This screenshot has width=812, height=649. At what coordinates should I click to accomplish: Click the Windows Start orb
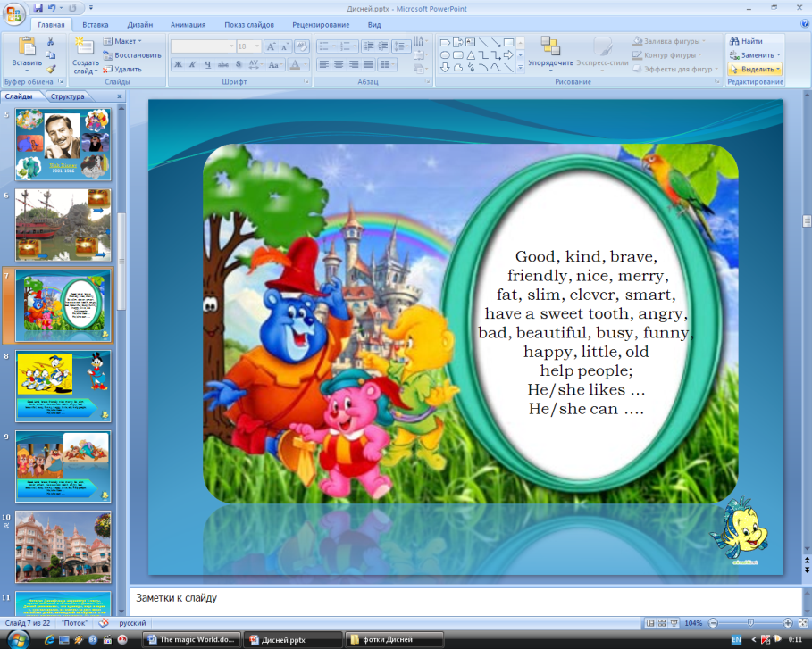click(17, 639)
